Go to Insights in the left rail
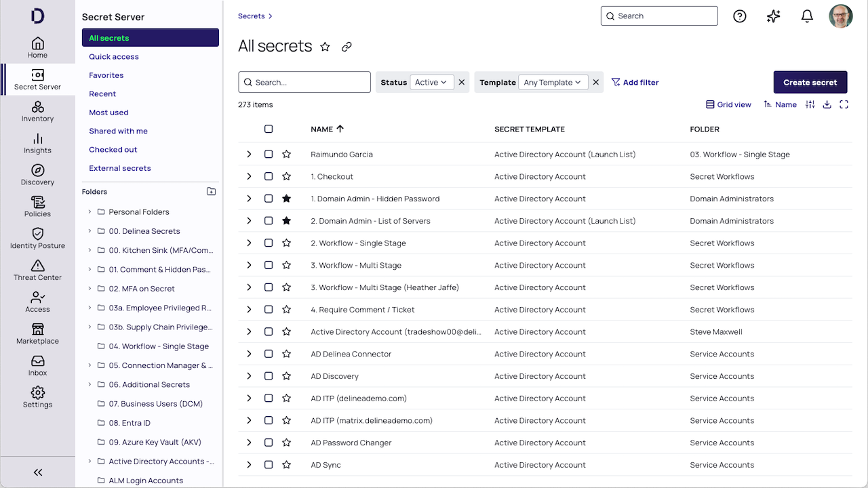The image size is (868, 488). tap(37, 143)
